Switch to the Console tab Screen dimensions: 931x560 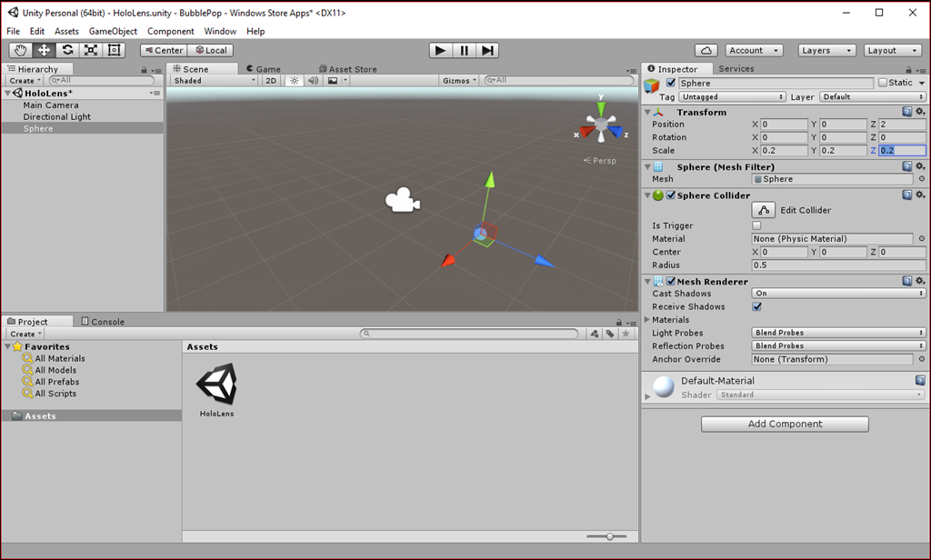point(103,321)
